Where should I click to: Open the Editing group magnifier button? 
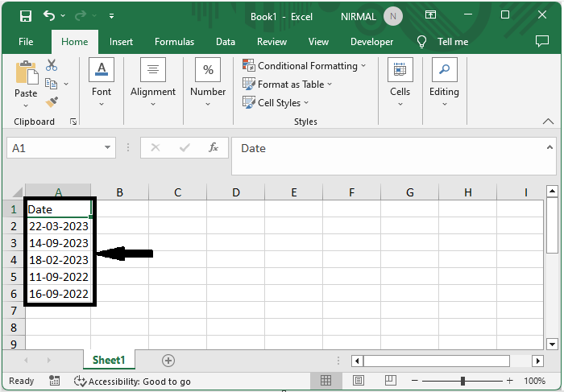coord(444,82)
